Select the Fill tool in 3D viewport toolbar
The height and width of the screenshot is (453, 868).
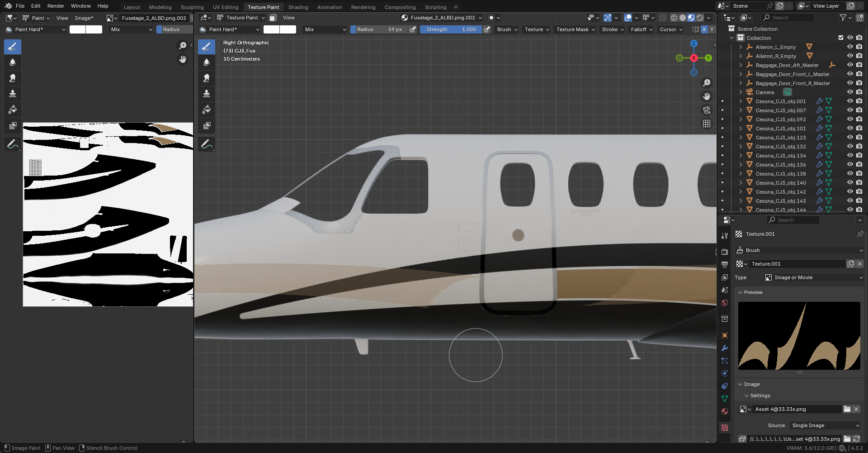(207, 110)
